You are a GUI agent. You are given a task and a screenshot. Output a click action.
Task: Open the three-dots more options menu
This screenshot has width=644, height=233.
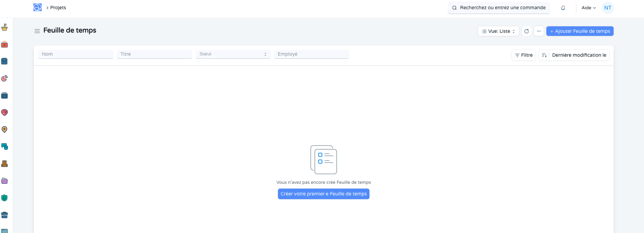(538, 31)
